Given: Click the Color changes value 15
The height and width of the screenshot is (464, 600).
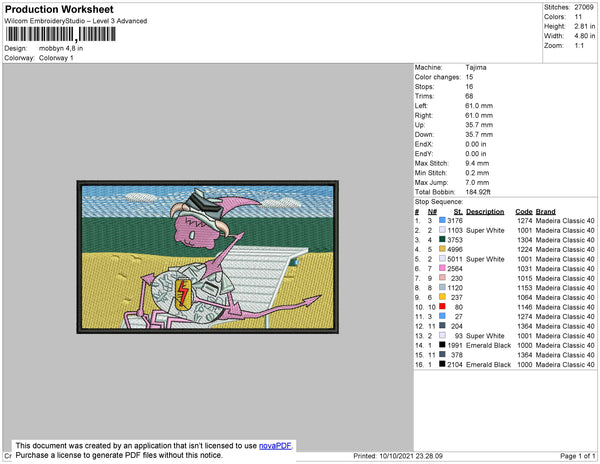Looking at the screenshot, I should point(470,77).
